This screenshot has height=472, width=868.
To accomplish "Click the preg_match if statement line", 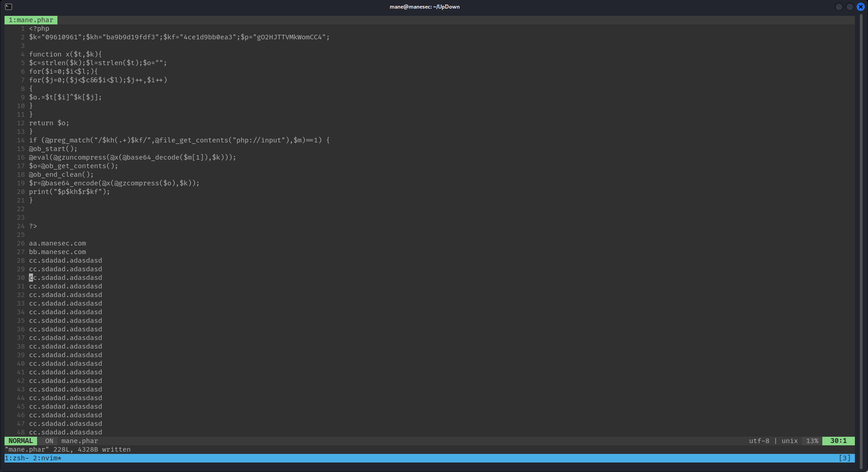I will point(179,140).
